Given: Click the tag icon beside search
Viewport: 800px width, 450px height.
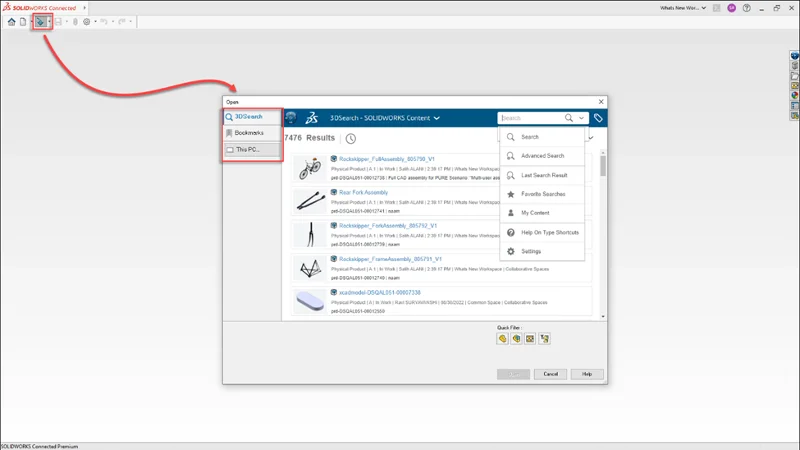Looking at the screenshot, I should tap(598, 118).
